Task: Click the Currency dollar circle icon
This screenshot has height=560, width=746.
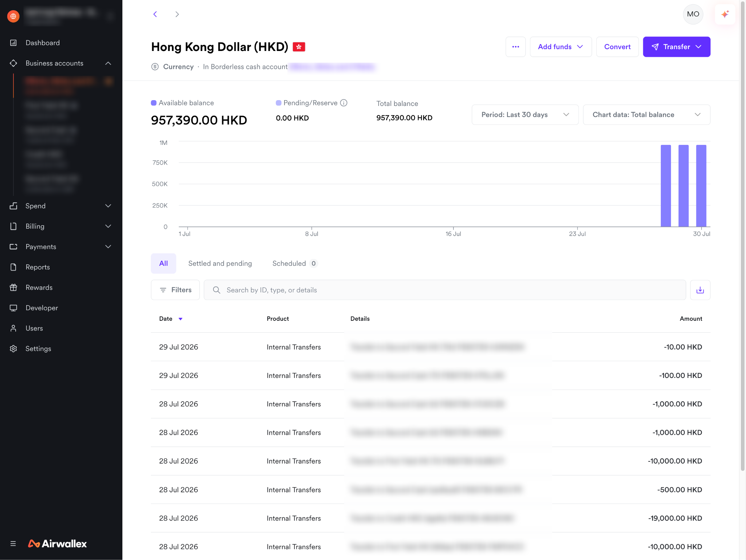Action: click(x=155, y=67)
